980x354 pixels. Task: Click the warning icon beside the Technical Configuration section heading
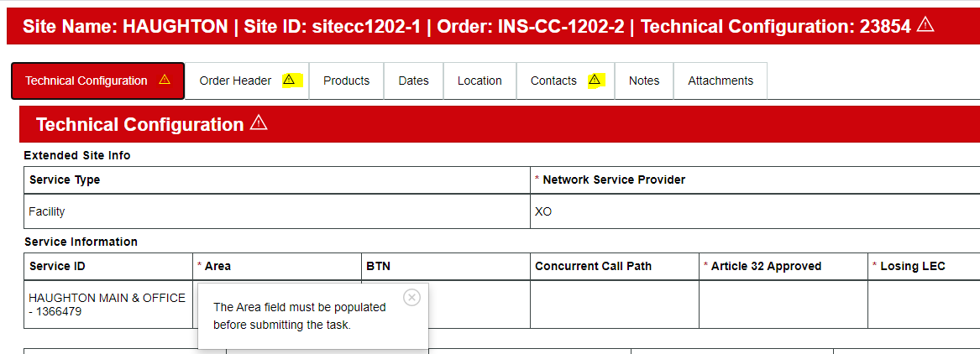tap(259, 122)
